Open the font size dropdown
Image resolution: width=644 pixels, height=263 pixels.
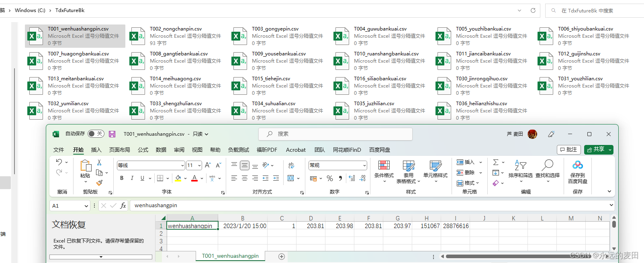click(200, 165)
